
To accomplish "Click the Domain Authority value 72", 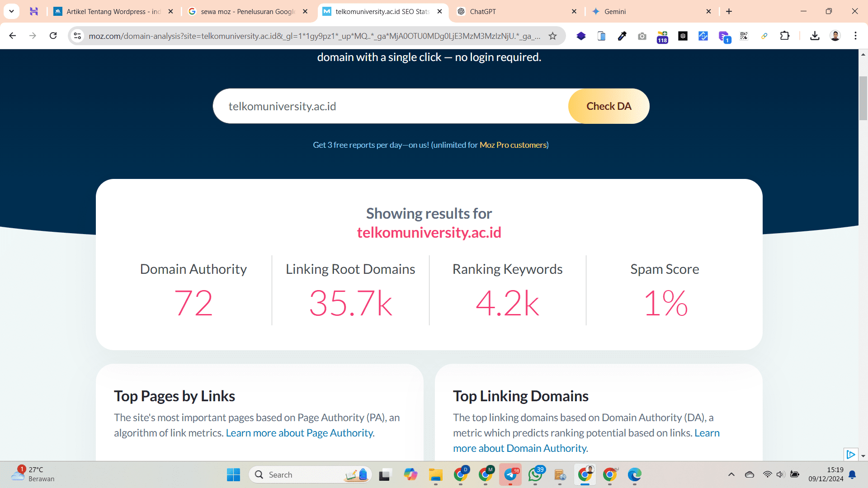I will pos(193,303).
